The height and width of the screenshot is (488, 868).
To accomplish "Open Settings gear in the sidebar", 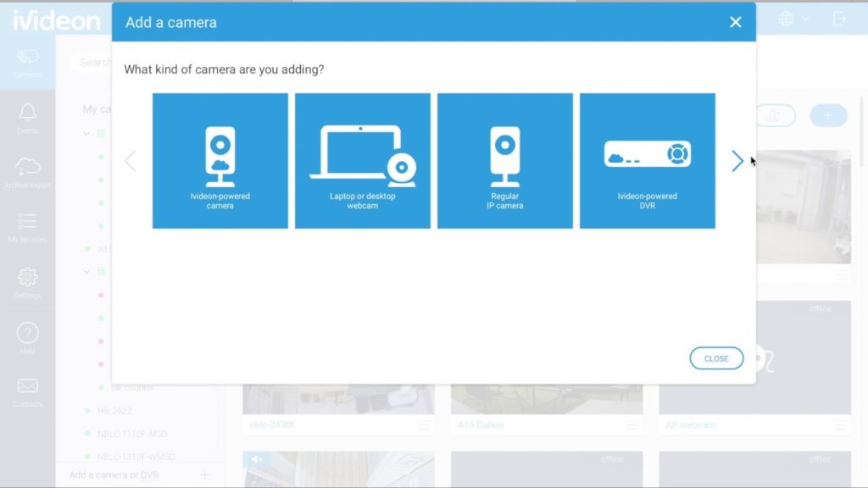I will (28, 283).
